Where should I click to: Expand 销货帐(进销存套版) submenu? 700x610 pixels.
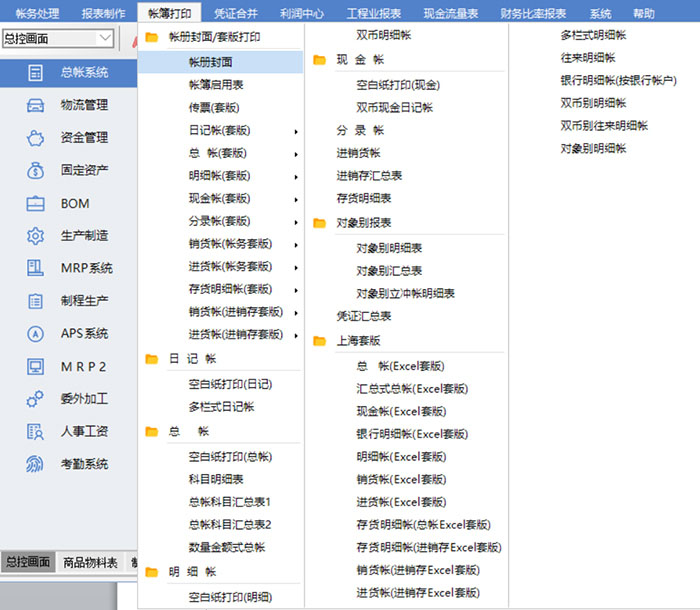(295, 312)
